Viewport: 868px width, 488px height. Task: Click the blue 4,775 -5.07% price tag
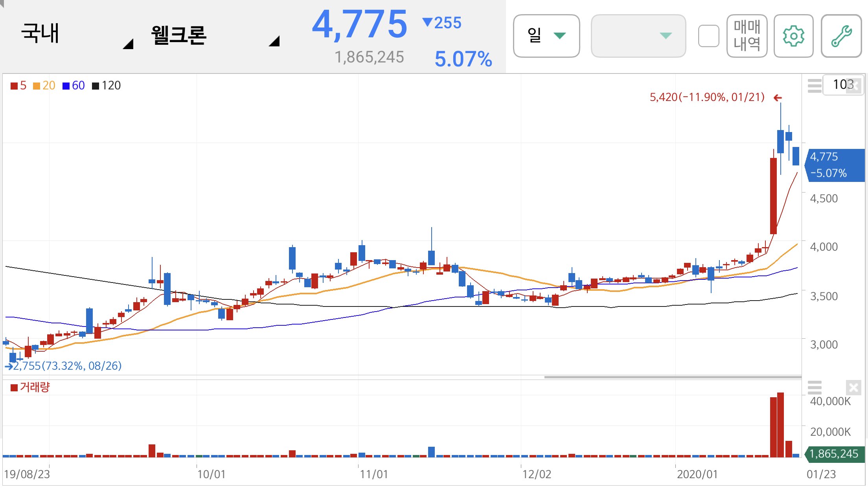pyautogui.click(x=835, y=165)
